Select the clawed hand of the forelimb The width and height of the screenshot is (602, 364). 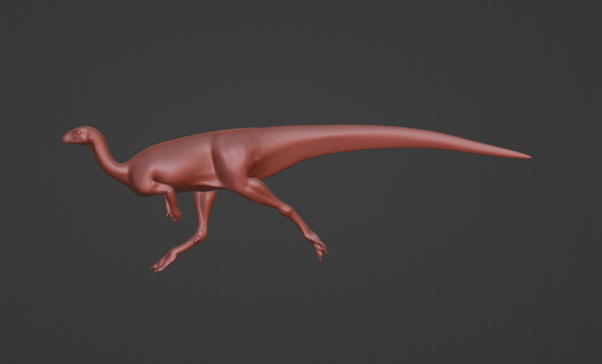[x=175, y=215]
